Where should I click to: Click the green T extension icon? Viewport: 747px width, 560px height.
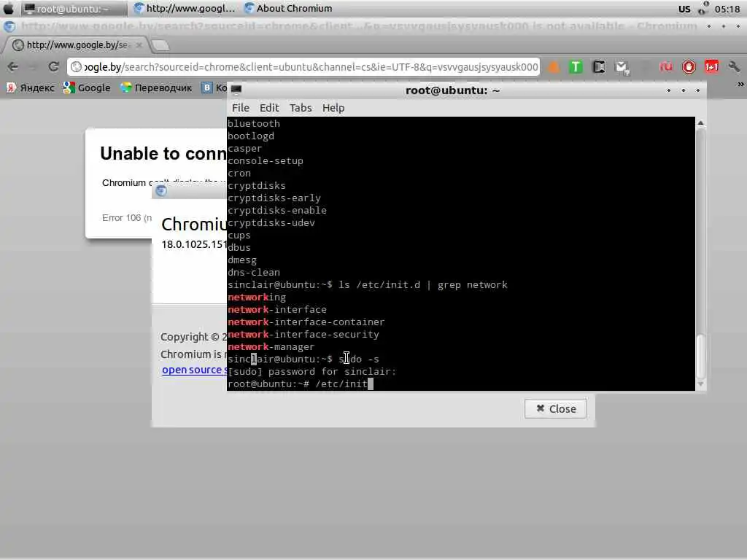[576, 67]
